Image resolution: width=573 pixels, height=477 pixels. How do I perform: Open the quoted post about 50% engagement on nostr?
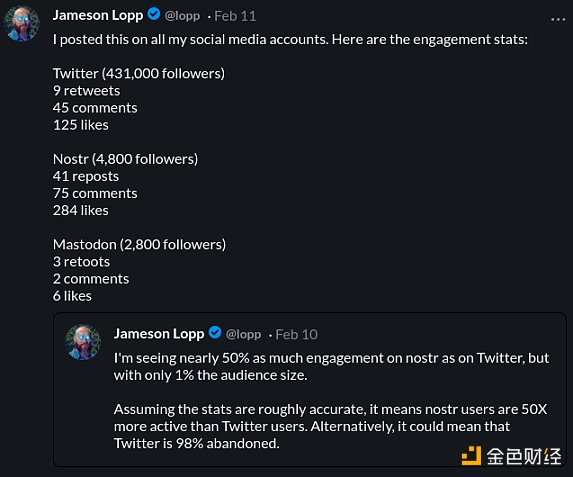(x=310, y=390)
